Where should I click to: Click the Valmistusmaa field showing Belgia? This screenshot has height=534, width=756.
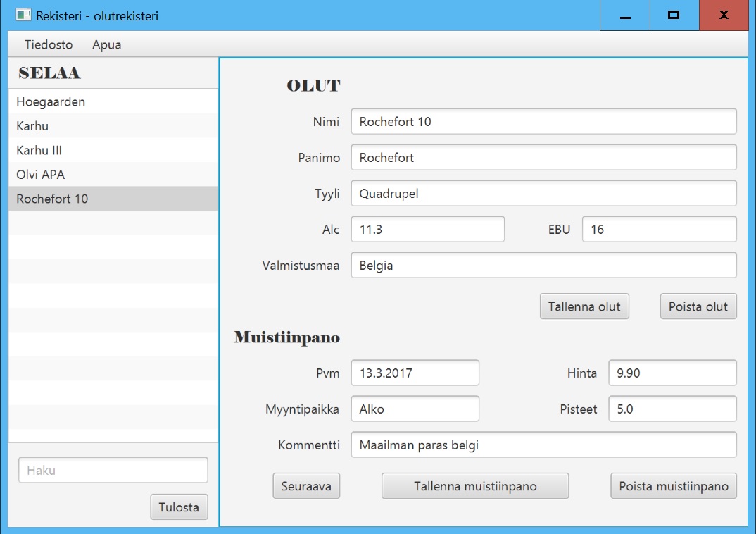(x=544, y=266)
